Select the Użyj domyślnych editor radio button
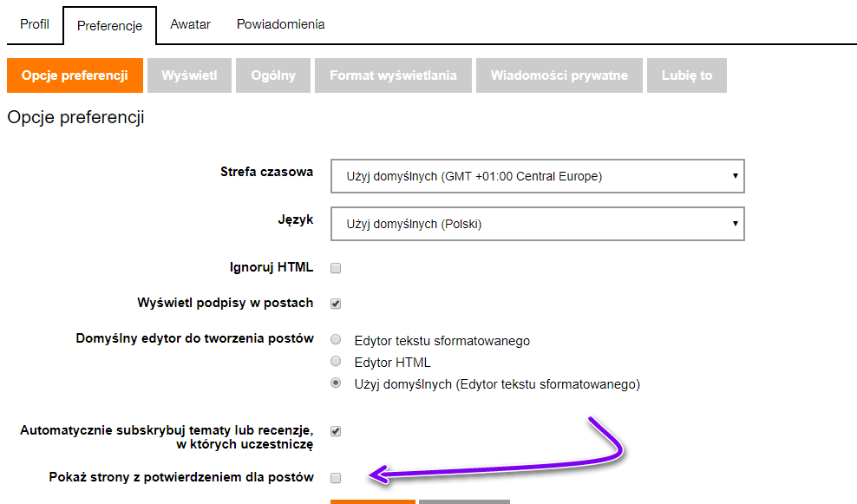Image resolution: width=857 pixels, height=504 pixels. coord(336,383)
